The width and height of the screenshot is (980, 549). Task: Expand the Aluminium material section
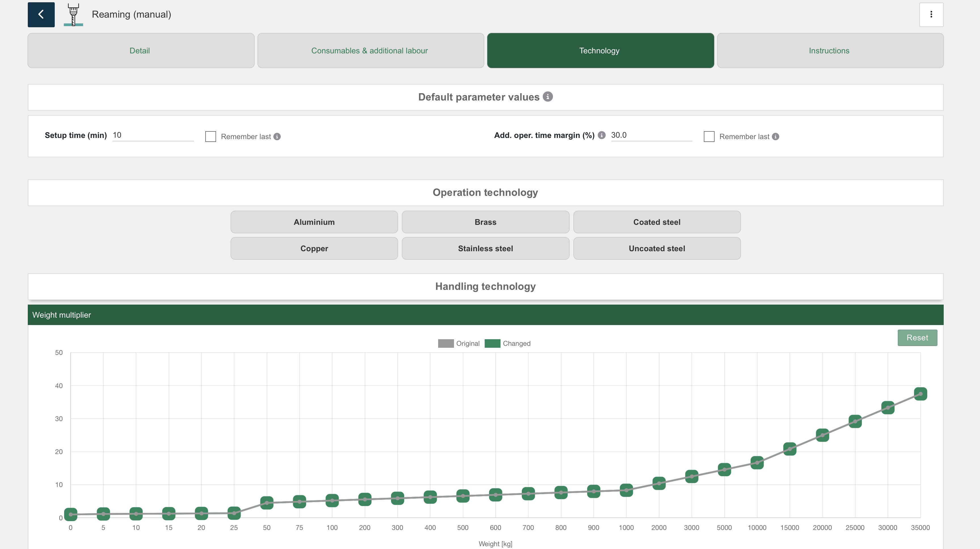(x=314, y=222)
